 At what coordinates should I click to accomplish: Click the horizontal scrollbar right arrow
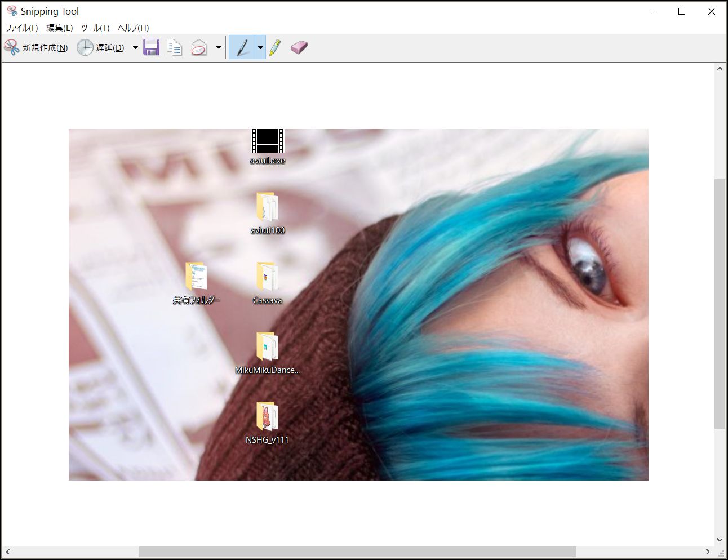pyautogui.click(x=708, y=552)
